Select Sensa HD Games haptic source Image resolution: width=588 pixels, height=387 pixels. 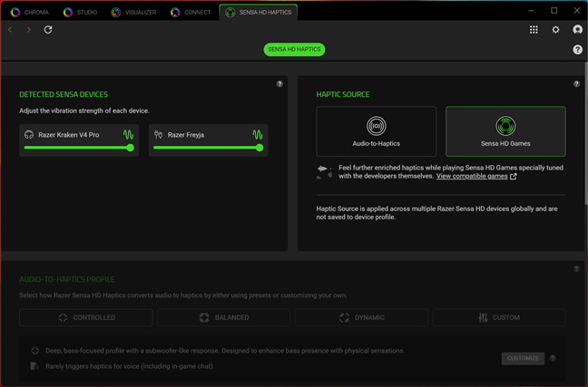[505, 131]
